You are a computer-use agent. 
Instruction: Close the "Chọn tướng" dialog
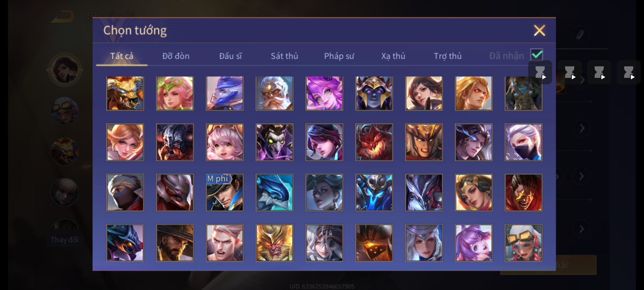coord(539,30)
